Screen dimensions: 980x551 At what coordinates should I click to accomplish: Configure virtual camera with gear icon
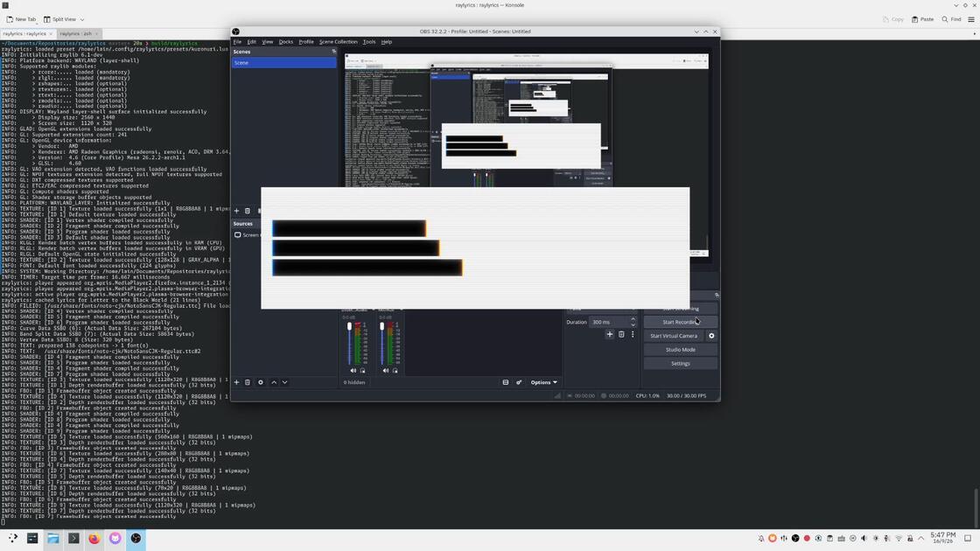click(711, 336)
